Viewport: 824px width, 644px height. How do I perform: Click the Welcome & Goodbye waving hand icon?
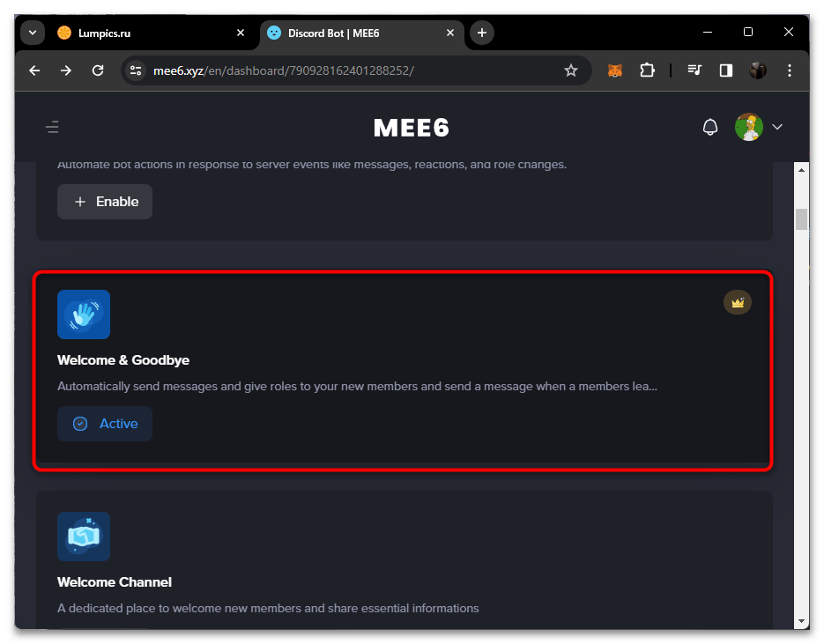click(x=84, y=315)
